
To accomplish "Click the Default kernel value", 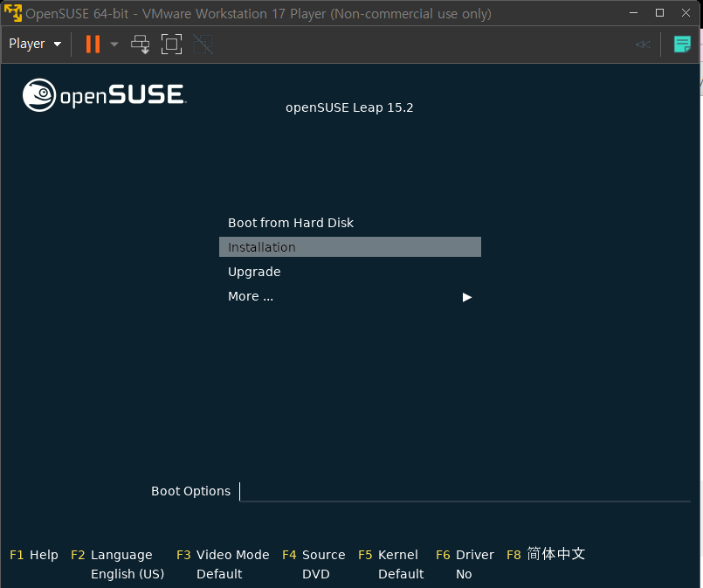I will click(401, 574).
